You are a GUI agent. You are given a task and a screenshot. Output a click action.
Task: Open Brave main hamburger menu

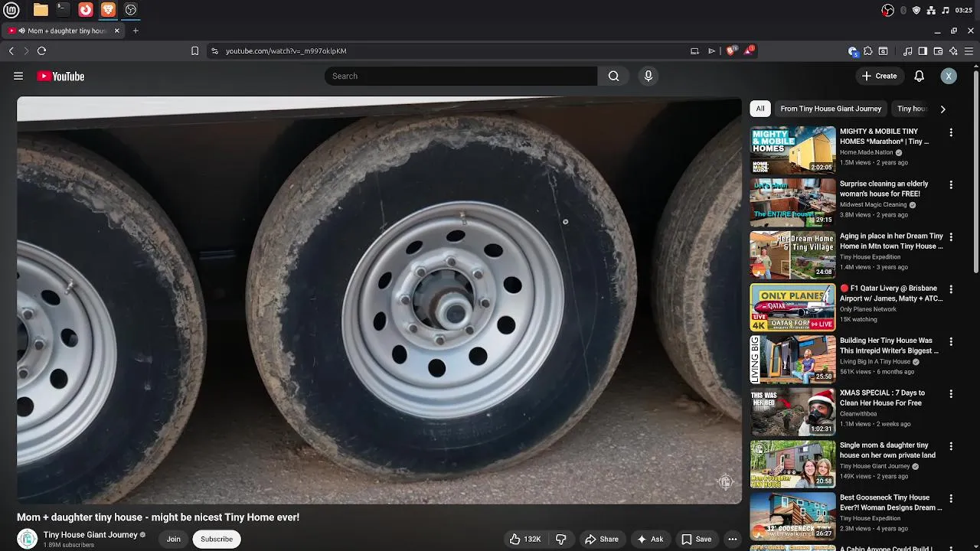tap(969, 51)
